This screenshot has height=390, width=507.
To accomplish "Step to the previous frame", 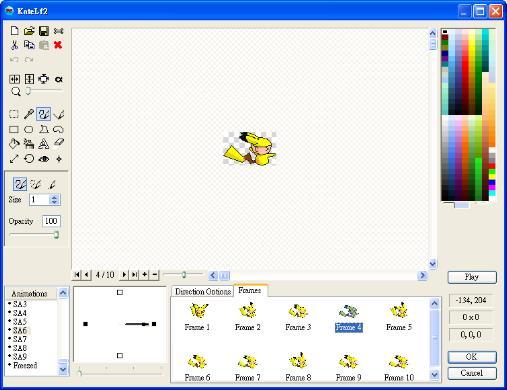I will pos(87,275).
